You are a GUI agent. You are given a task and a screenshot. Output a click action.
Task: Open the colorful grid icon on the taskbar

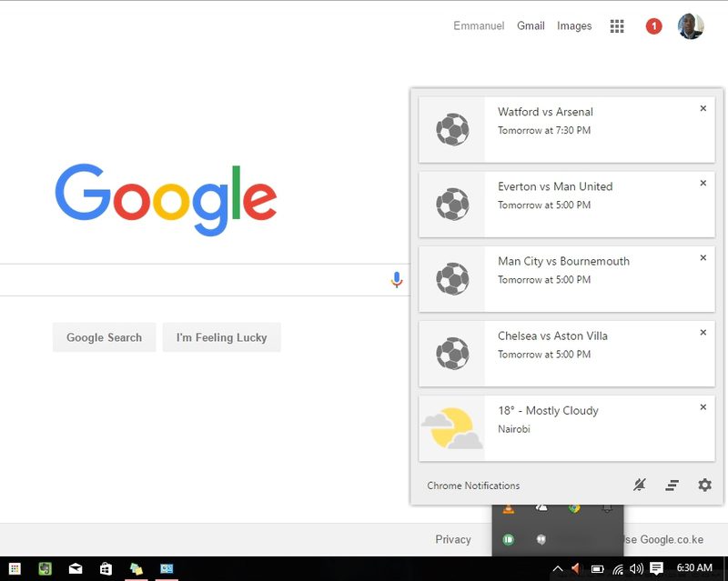click(15, 568)
